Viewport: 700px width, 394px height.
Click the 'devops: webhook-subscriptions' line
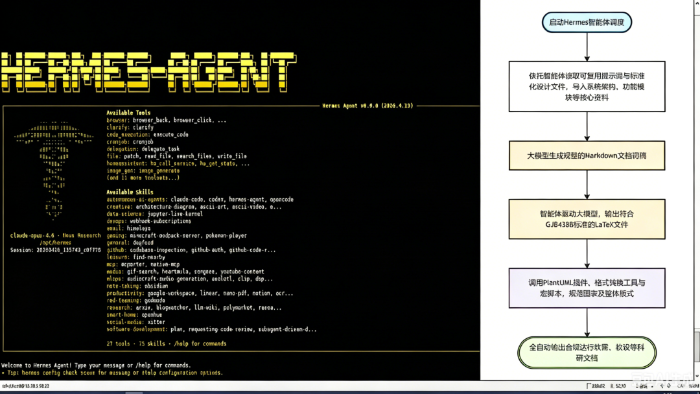point(149,221)
